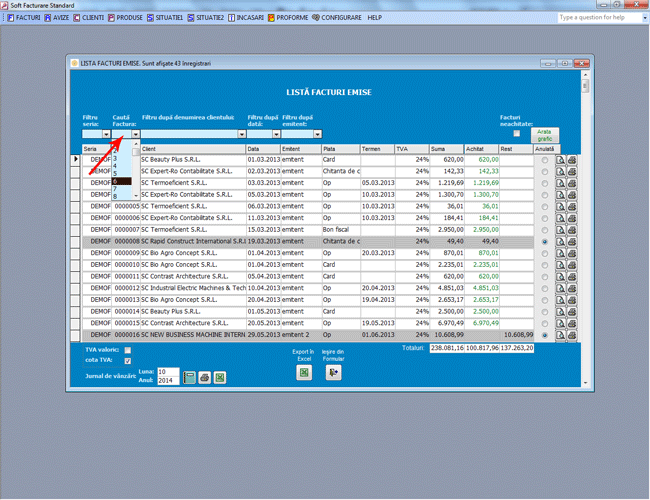
Task: Click Export în Excel button
Action: 304,372
